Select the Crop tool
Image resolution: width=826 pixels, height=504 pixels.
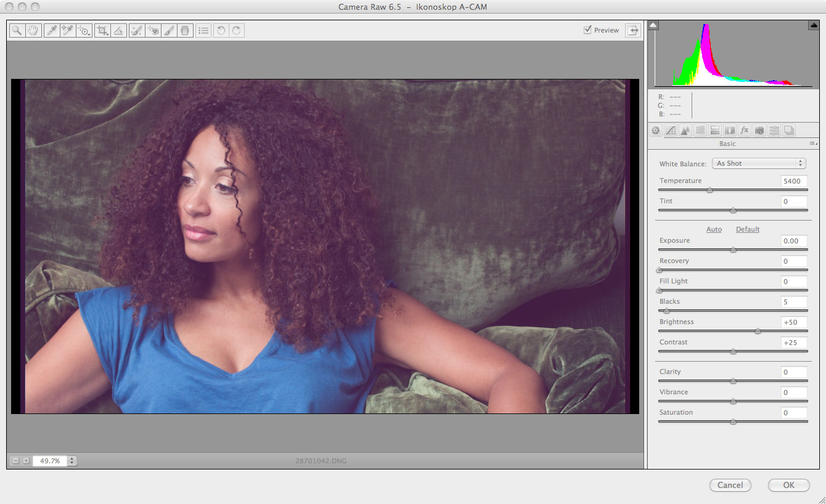pyautogui.click(x=103, y=30)
